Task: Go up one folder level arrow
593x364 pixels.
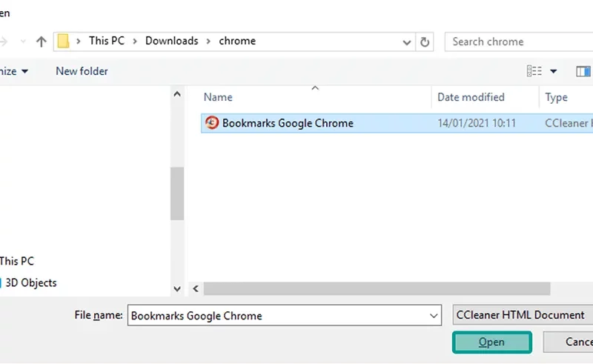Action: 41,42
